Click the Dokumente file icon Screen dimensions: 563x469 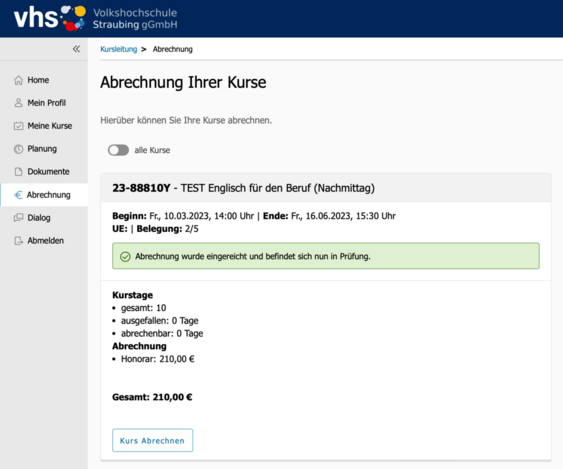pyautogui.click(x=18, y=172)
